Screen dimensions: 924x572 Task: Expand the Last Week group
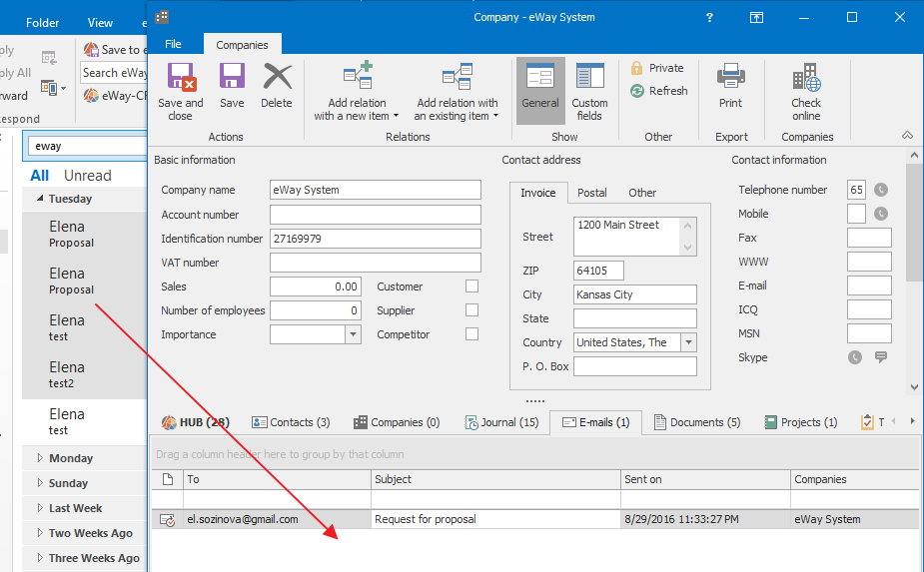(x=40, y=508)
